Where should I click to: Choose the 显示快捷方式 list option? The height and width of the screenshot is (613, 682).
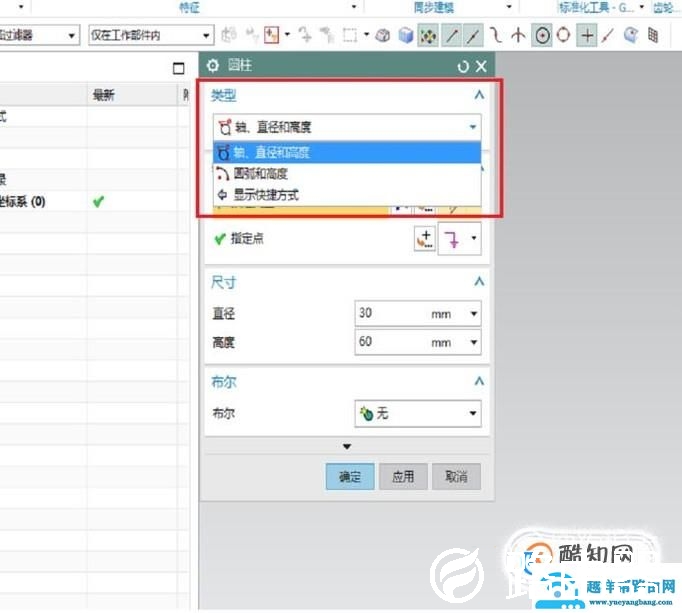coord(347,194)
